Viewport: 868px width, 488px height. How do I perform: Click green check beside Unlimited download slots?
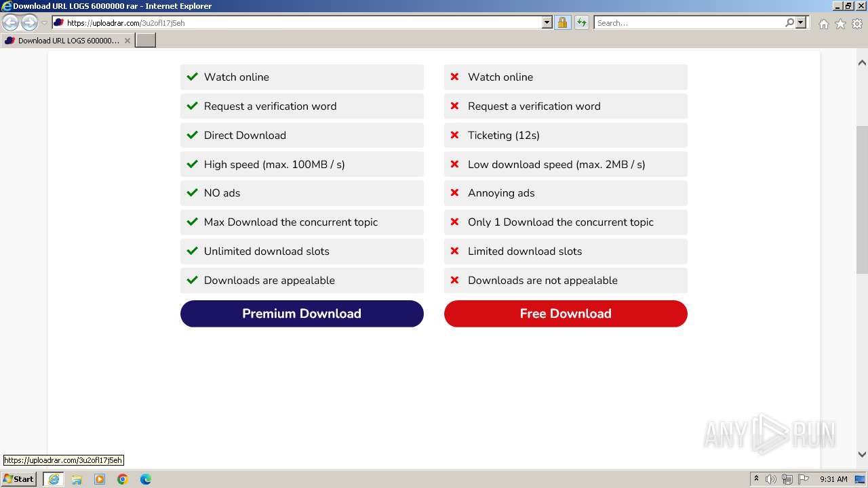tap(192, 251)
